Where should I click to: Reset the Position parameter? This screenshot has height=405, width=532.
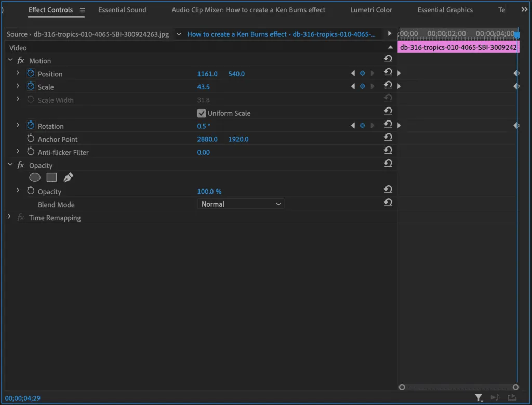pos(388,72)
